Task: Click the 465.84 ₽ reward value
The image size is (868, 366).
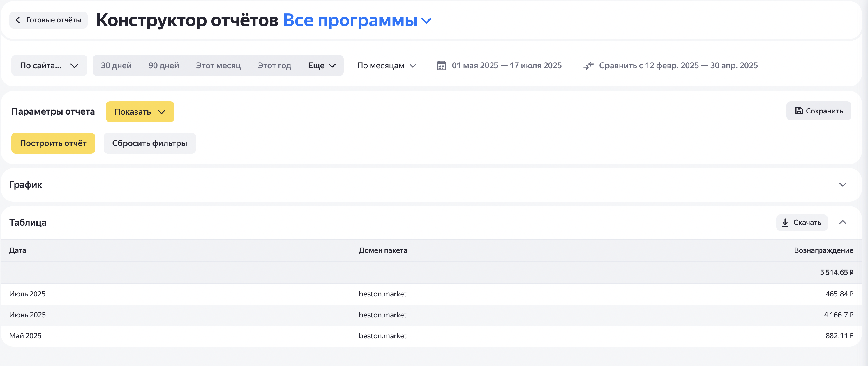Action: (839, 294)
